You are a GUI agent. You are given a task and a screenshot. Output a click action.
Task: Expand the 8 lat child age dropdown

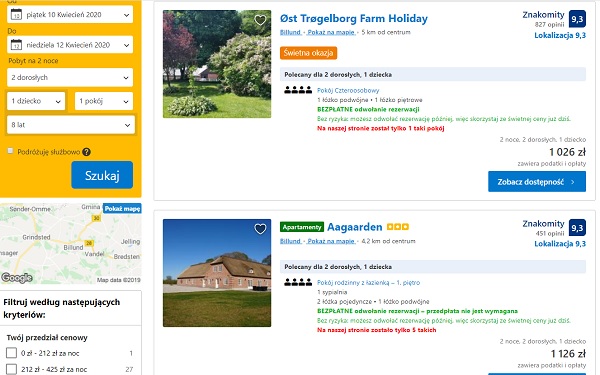pyautogui.click(x=71, y=125)
